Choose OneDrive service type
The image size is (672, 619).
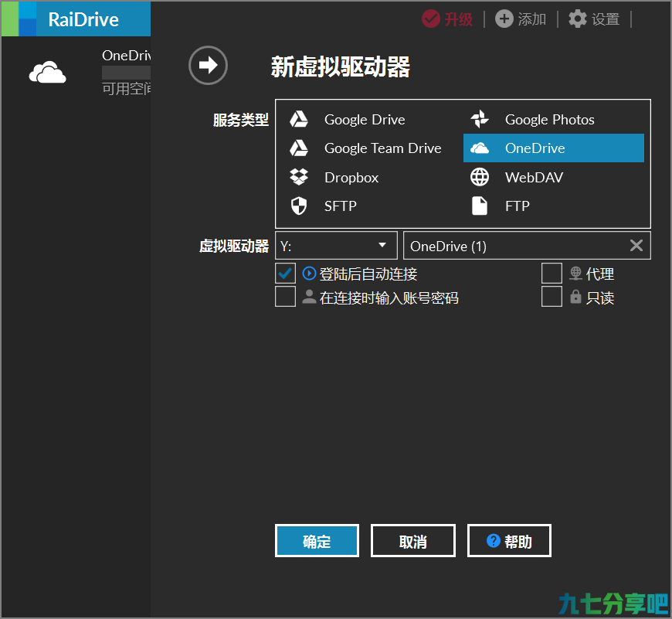tap(553, 148)
